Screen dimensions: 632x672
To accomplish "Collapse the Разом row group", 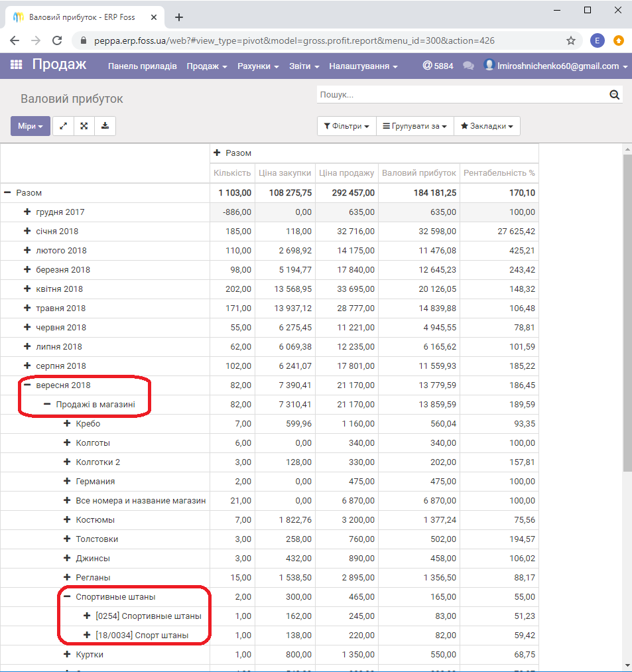I will coord(7,192).
